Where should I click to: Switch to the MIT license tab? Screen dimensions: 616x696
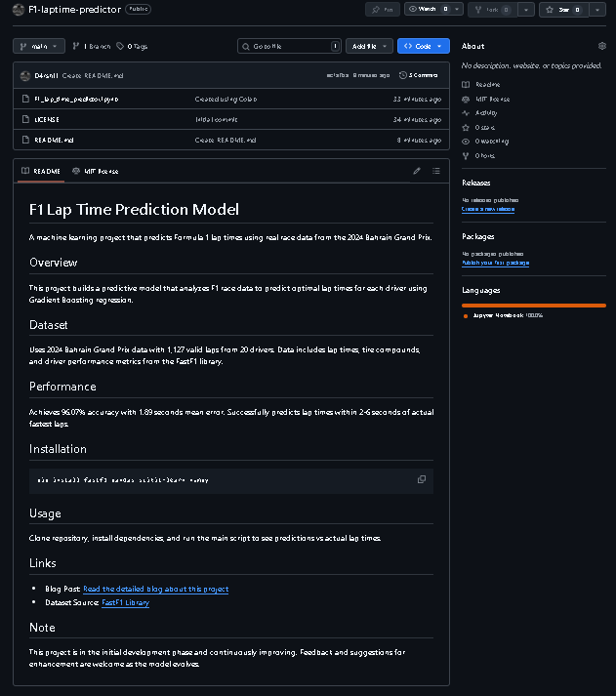[x=96, y=171]
